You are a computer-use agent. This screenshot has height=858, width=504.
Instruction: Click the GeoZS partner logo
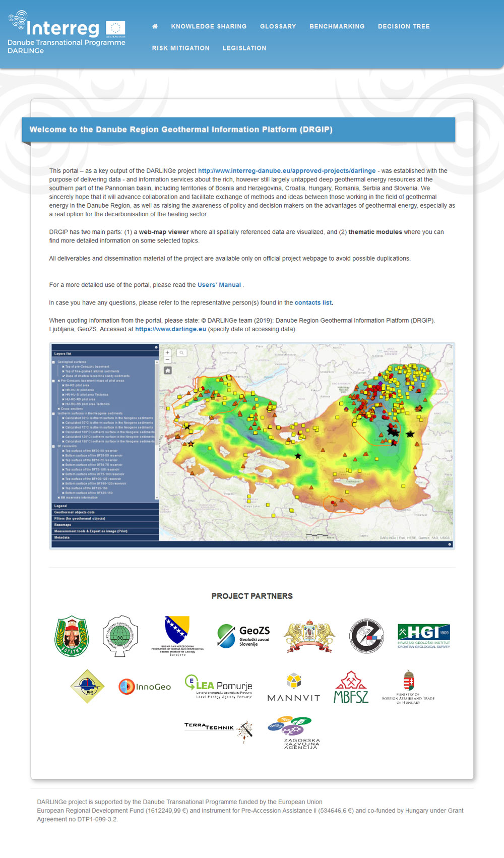coord(244,636)
